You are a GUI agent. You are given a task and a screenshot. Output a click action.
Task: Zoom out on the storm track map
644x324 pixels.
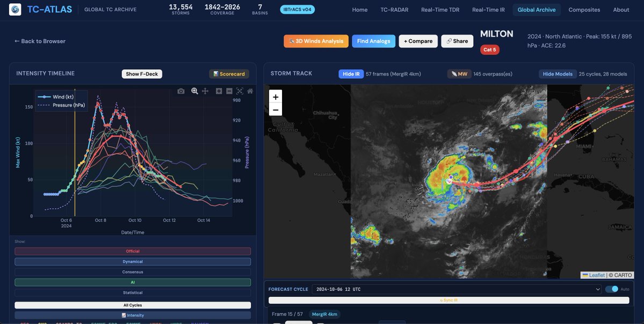(x=276, y=109)
